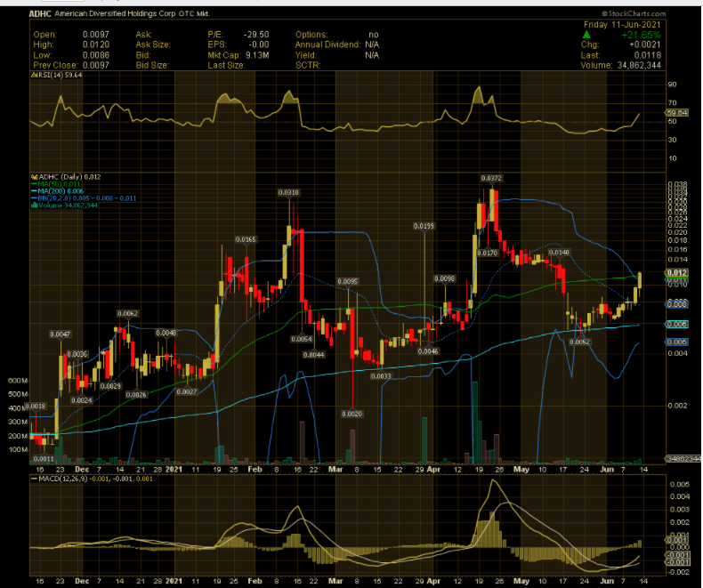
Task: Click the ADHC ticker symbol in header
Action: point(40,13)
